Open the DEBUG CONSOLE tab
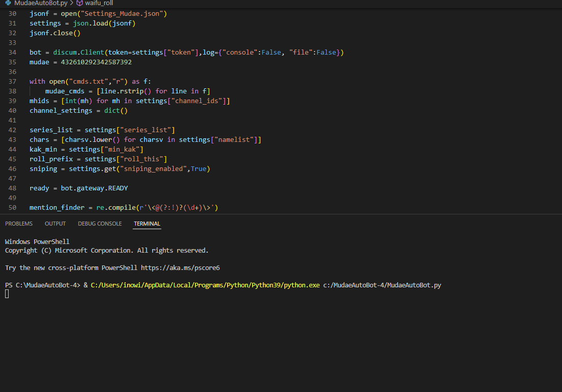562x392 pixels. pyautogui.click(x=100, y=223)
